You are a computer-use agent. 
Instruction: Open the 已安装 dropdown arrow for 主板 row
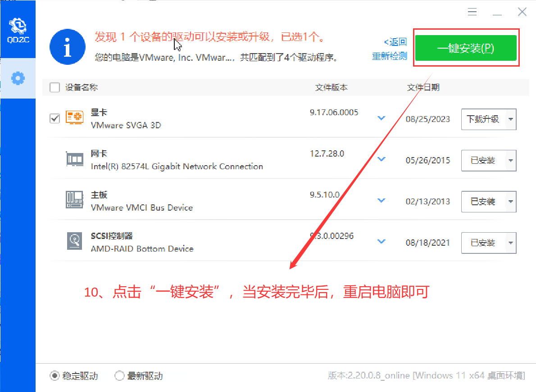point(511,202)
